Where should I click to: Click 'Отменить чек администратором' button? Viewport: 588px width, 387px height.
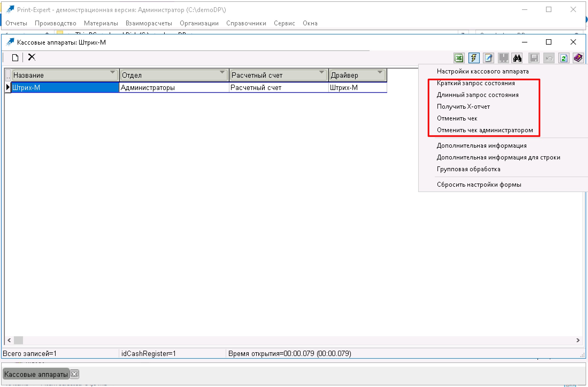coord(485,130)
